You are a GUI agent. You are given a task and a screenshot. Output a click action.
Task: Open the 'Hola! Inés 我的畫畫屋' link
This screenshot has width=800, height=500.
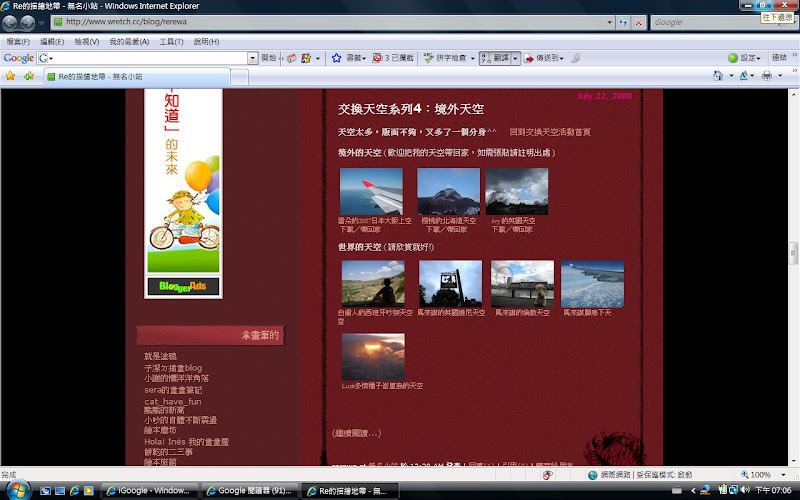point(186,442)
